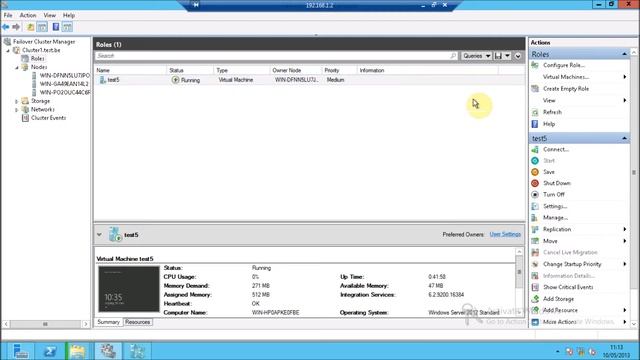Select Roles in the cluster tree

click(x=37, y=59)
